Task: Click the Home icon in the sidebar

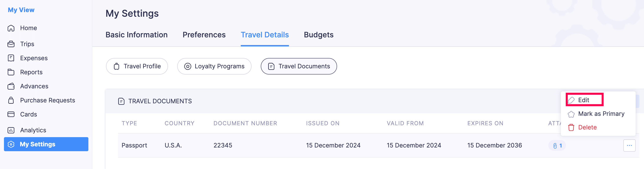Action: pyautogui.click(x=11, y=28)
